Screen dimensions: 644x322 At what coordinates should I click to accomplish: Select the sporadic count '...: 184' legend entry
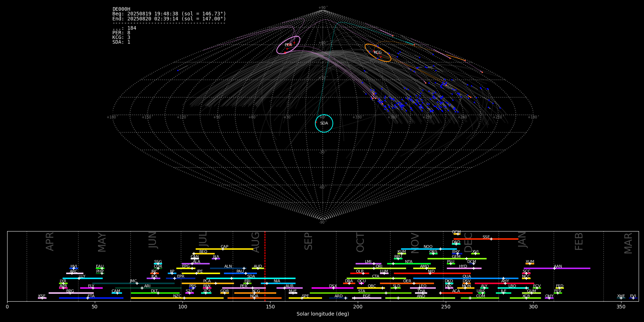(124, 28)
